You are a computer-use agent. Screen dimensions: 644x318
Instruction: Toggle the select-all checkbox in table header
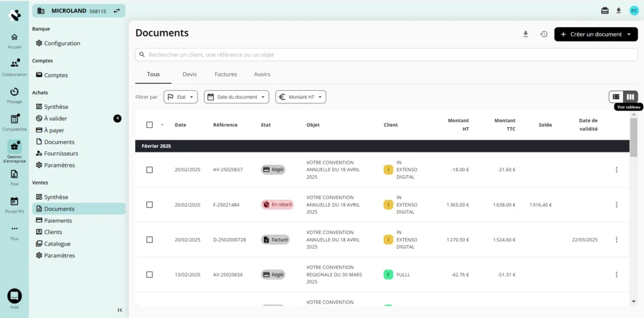[149, 125]
